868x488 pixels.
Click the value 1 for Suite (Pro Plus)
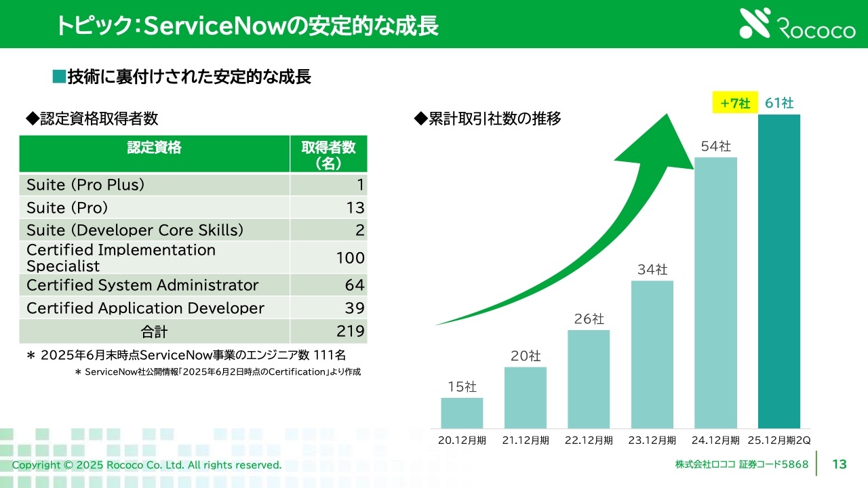[361, 185]
